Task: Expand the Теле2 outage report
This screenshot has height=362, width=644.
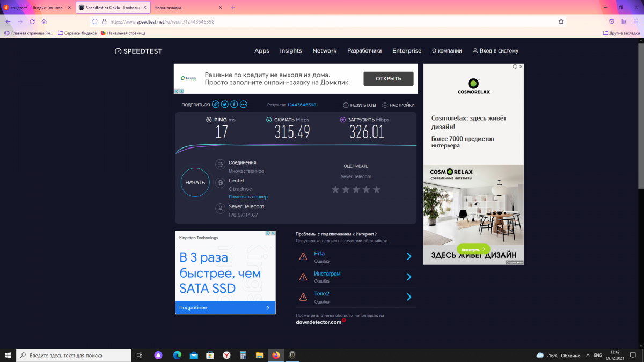Action: point(409,297)
